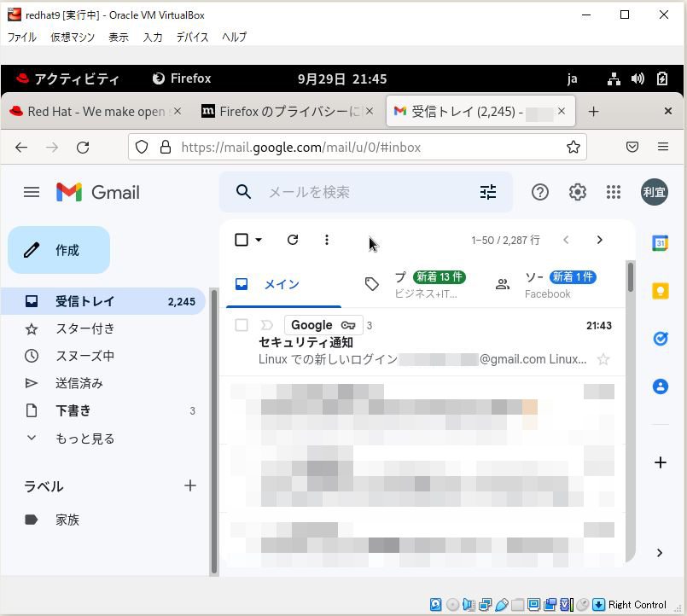Save page to Pocket

click(x=632, y=147)
